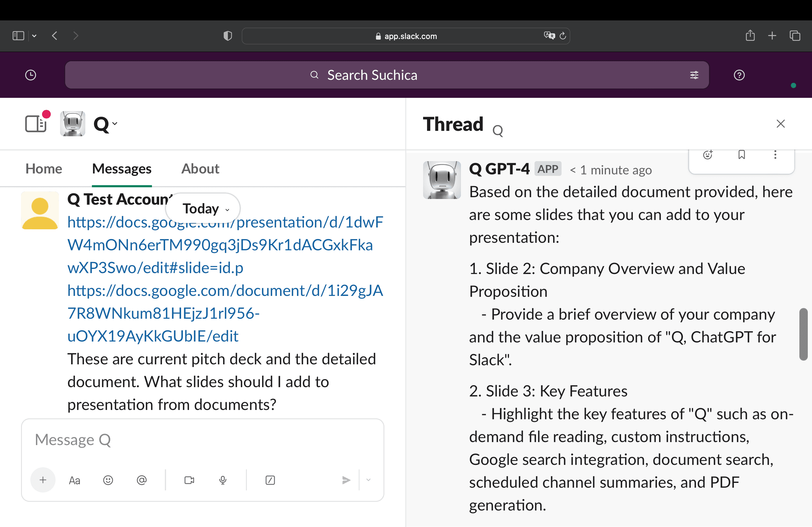Mention someone using the @ icon
The width and height of the screenshot is (812, 527).
(141, 480)
